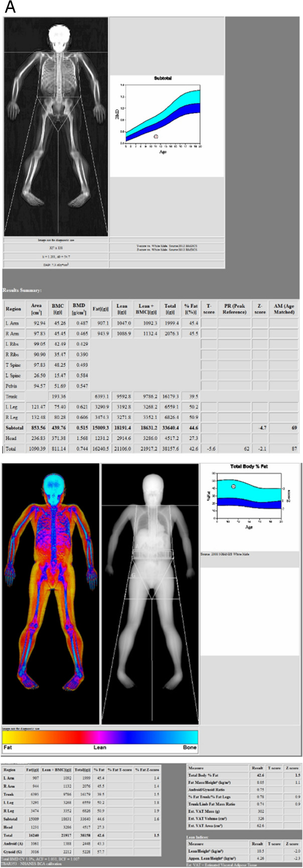303x868 pixels.
Task: Select the Subtotal row in Results Summary
Action: [x=150, y=428]
